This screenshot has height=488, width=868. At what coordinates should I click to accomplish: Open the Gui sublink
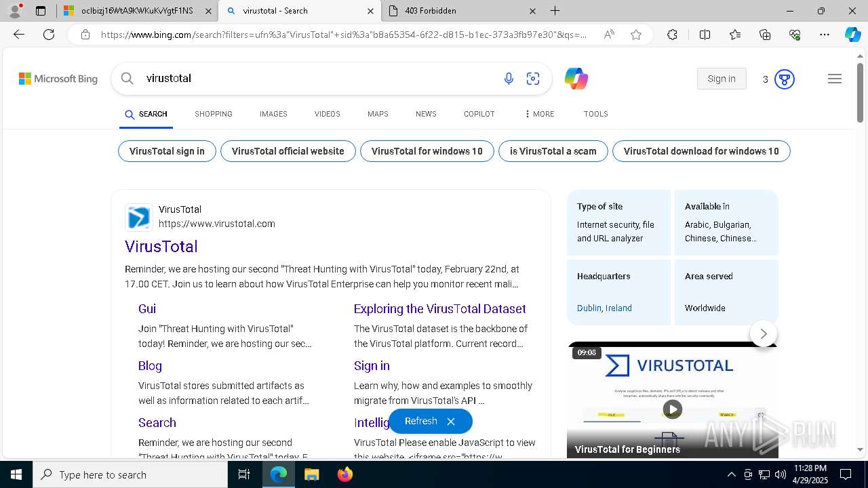tap(147, 309)
